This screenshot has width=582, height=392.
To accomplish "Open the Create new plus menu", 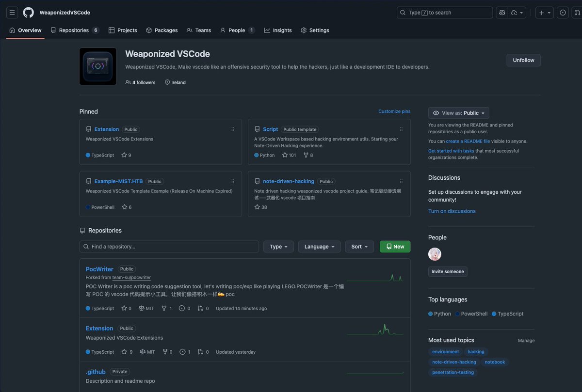I will [545, 13].
